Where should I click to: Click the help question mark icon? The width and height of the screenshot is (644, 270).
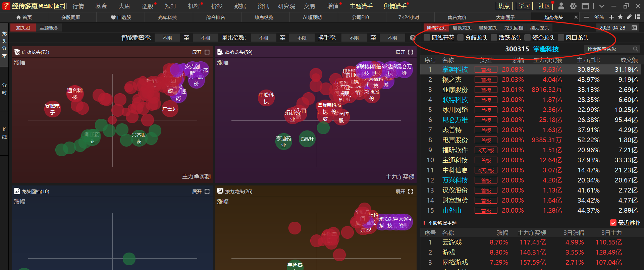(412, 38)
